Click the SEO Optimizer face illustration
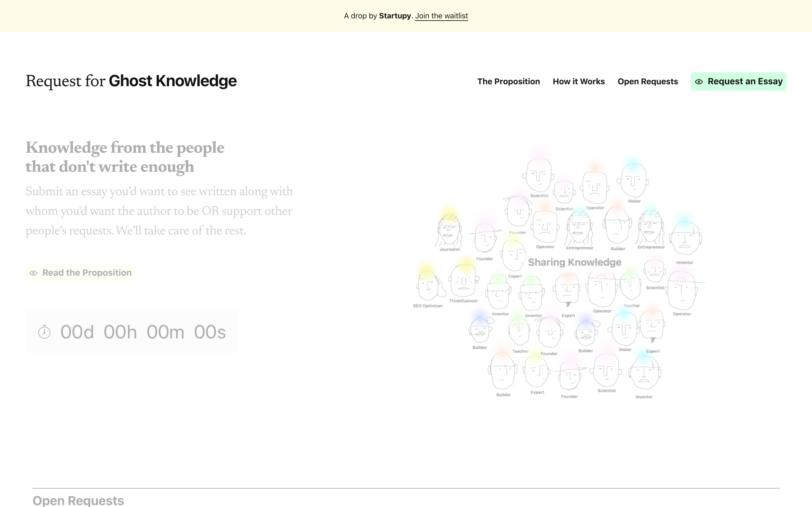The height and width of the screenshot is (507, 812). (x=428, y=285)
